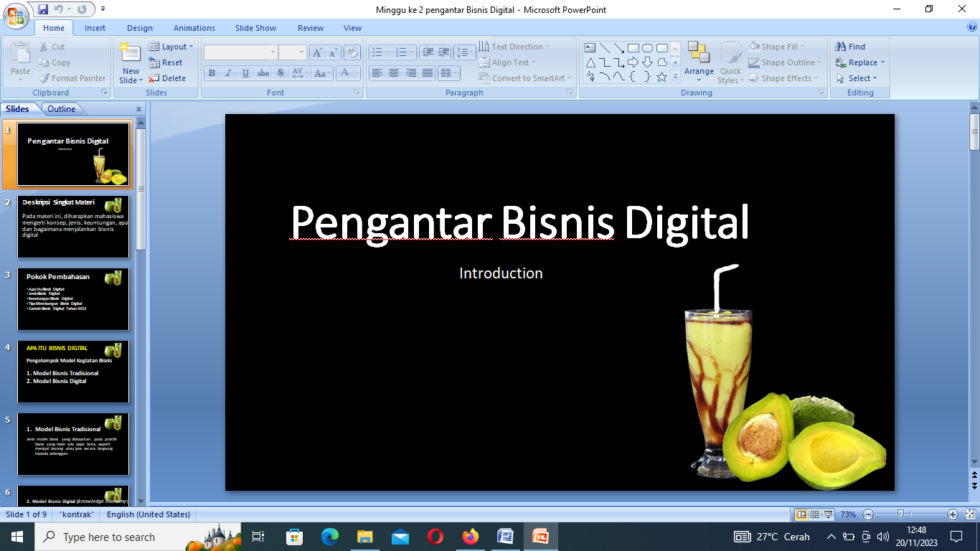980x551 pixels.
Task: Close the Slides pane with the X
Action: point(138,109)
